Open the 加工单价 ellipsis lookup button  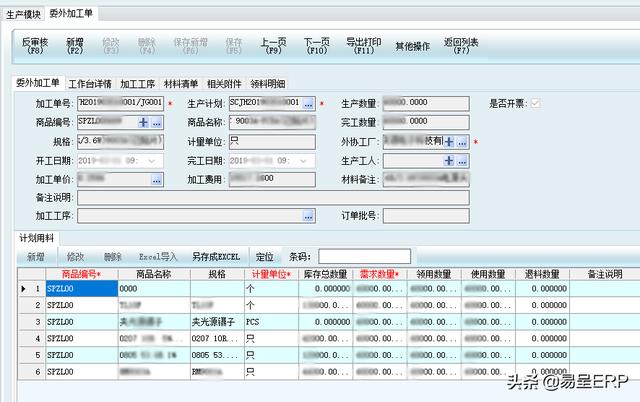coord(156,179)
